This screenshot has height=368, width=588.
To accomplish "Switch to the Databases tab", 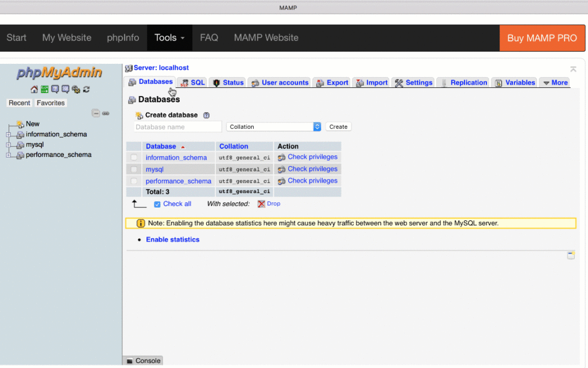I will [x=150, y=82].
